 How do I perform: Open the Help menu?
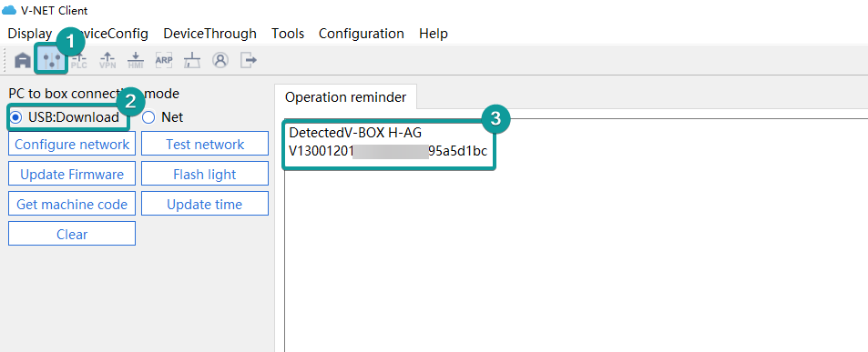[434, 34]
